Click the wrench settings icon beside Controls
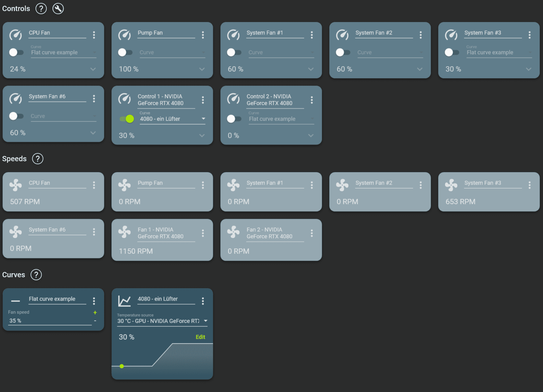This screenshot has height=392, width=543. [58, 9]
